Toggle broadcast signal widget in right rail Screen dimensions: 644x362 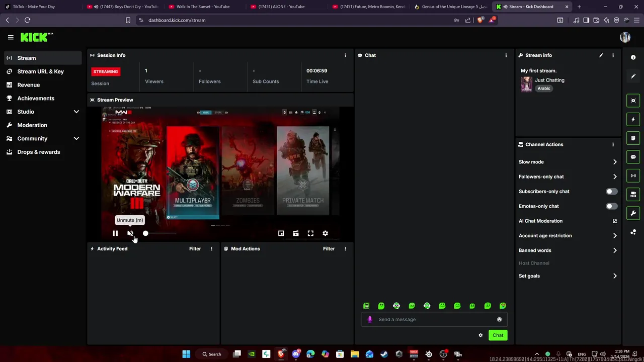pos(633,175)
